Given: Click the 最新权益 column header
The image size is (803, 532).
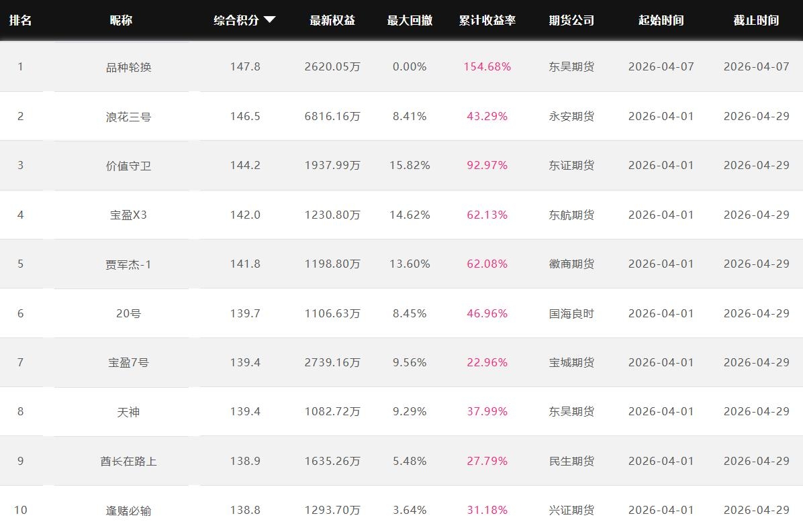Looking at the screenshot, I should pyautogui.click(x=332, y=20).
